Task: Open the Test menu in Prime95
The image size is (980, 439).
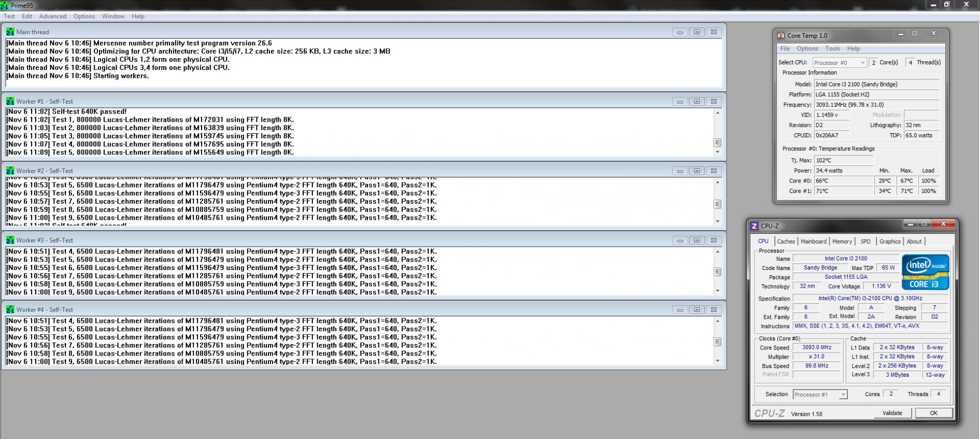Action: 9,16
